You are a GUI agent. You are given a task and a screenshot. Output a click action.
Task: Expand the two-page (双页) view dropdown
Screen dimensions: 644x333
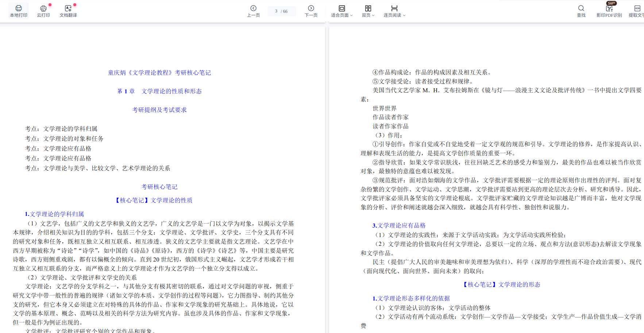click(368, 11)
